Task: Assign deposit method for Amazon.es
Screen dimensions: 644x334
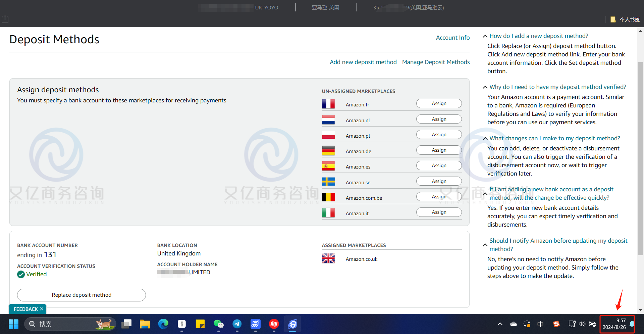Action: pos(439,165)
